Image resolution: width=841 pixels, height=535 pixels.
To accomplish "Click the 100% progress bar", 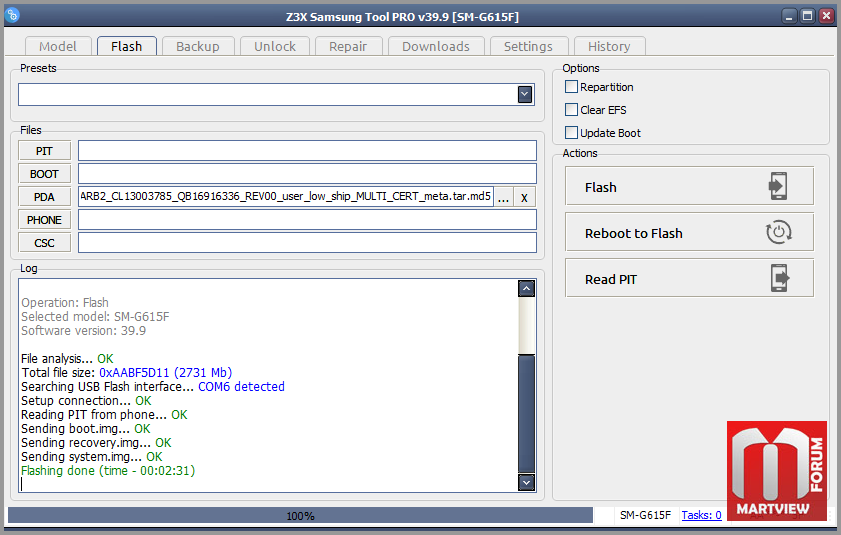I will pos(300,516).
